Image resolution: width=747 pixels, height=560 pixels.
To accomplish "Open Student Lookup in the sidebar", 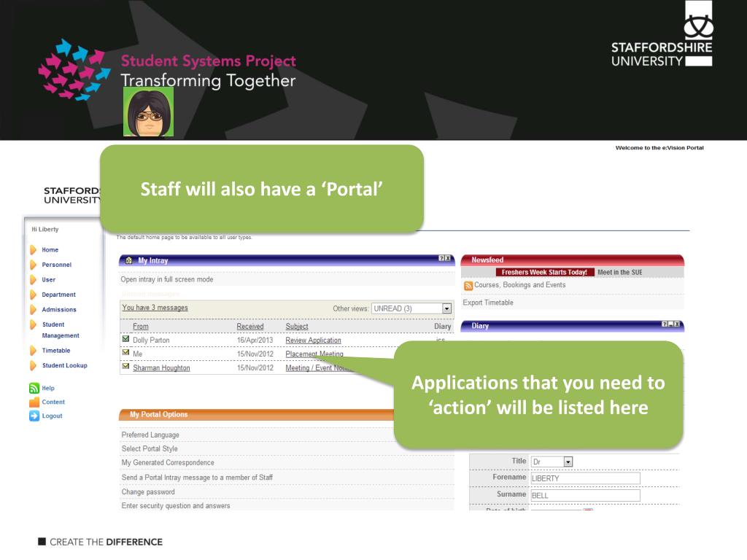I will pyautogui.click(x=65, y=366).
